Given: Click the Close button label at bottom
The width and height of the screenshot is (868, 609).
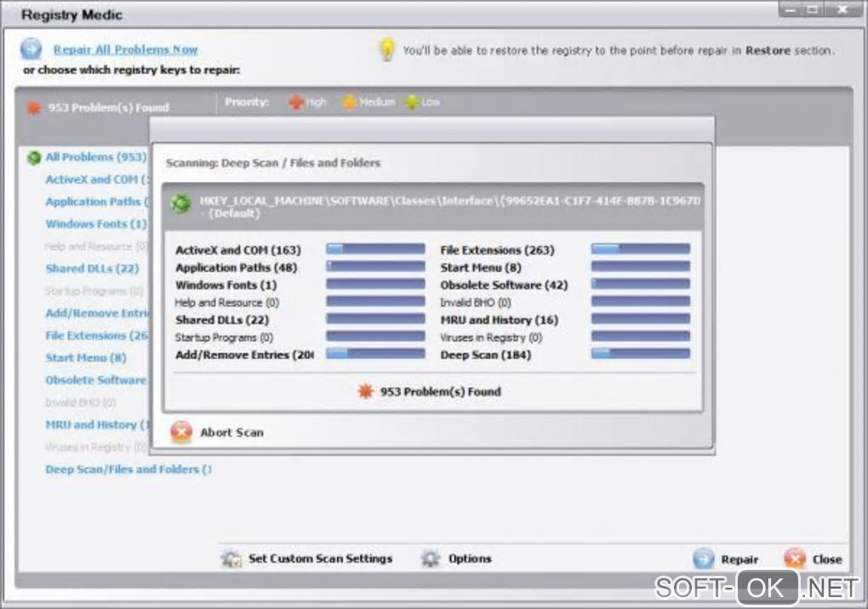Looking at the screenshot, I should (x=827, y=560).
